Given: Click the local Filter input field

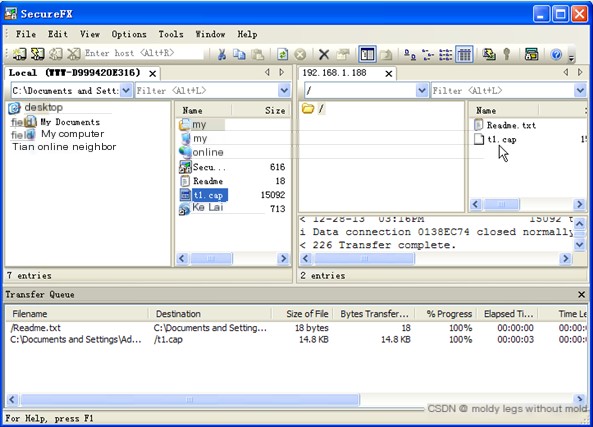Looking at the screenshot, I should pos(206,90).
